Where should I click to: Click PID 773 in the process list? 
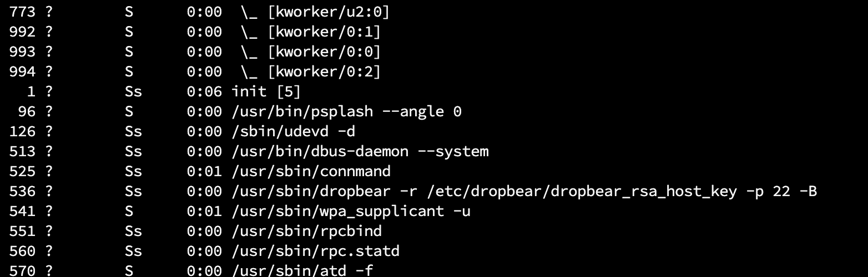[x=22, y=12]
